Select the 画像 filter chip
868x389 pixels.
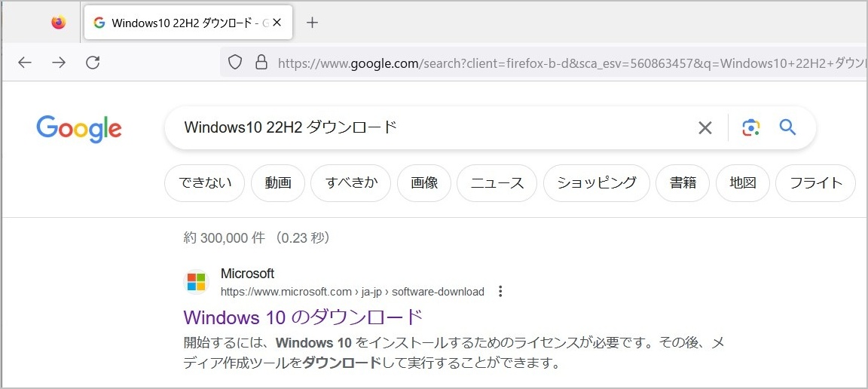pyautogui.click(x=425, y=183)
